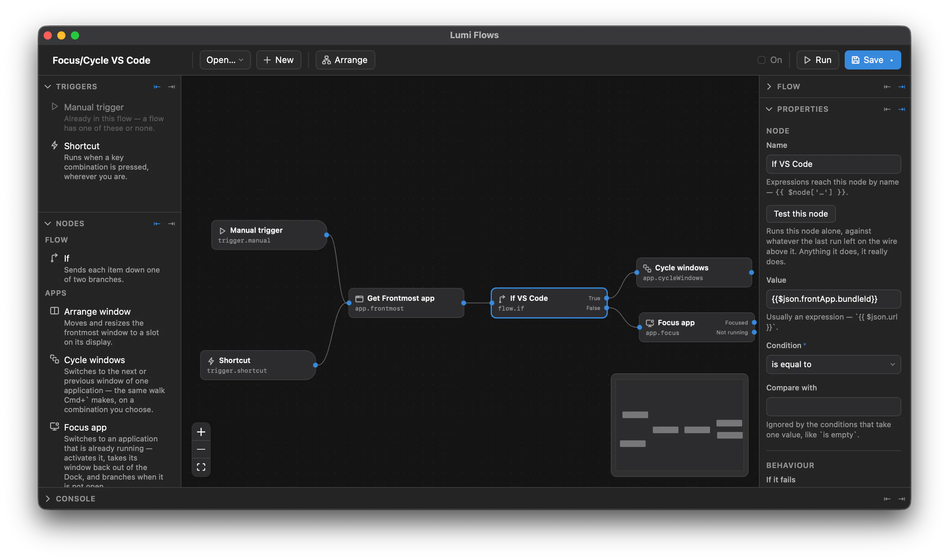This screenshot has width=949, height=560.
Task: Move Nodes panel right with its right-arrow icon
Action: pyautogui.click(x=171, y=224)
